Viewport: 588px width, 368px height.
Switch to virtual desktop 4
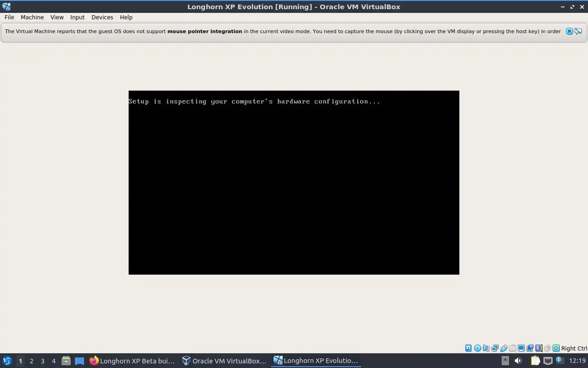tap(53, 361)
